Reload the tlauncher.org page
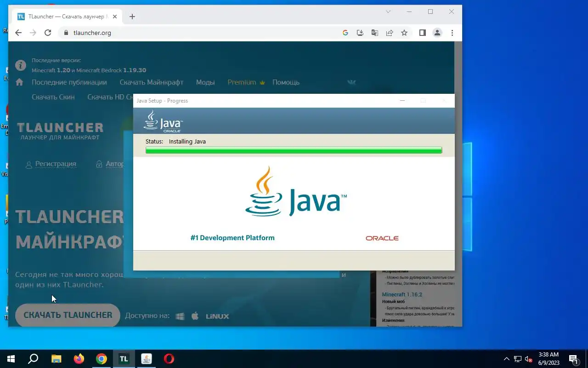This screenshot has width=588, height=368. tap(48, 33)
